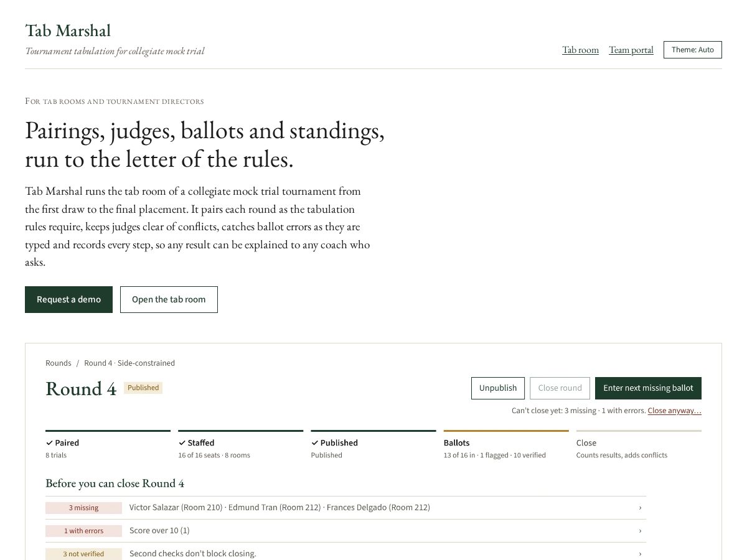This screenshot has height=560, width=747.
Task: Open the Close step tab
Action: pos(639,445)
